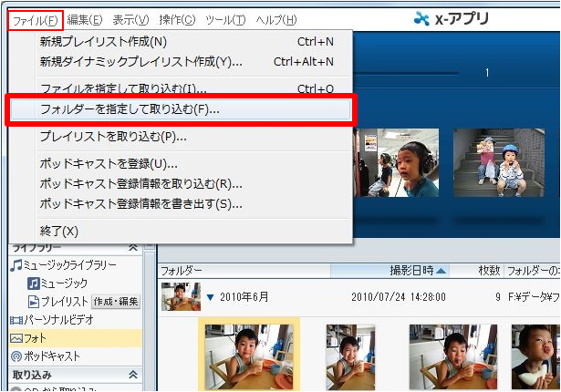Choose フォルダーを指定して取り込む(F) menu entry
This screenshot has width=561, height=392.
(x=130, y=109)
